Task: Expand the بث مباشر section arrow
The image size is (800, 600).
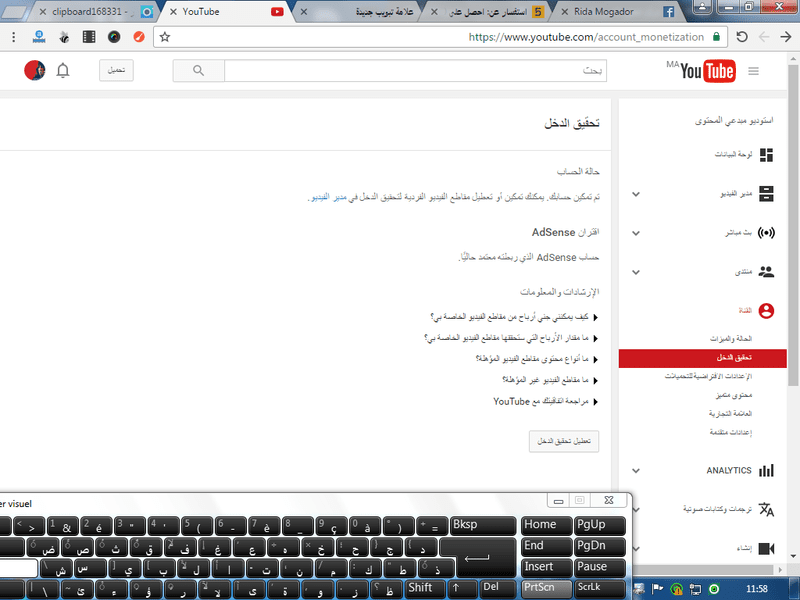Action: [635, 233]
